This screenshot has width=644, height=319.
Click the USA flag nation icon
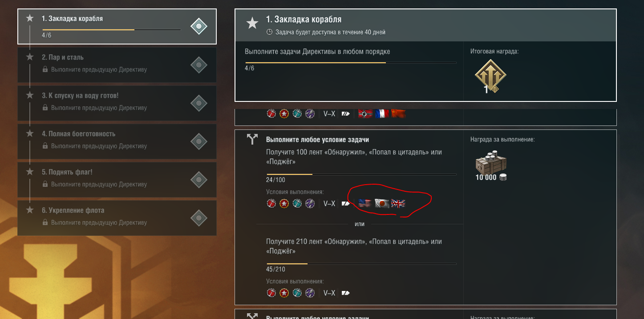(x=365, y=203)
